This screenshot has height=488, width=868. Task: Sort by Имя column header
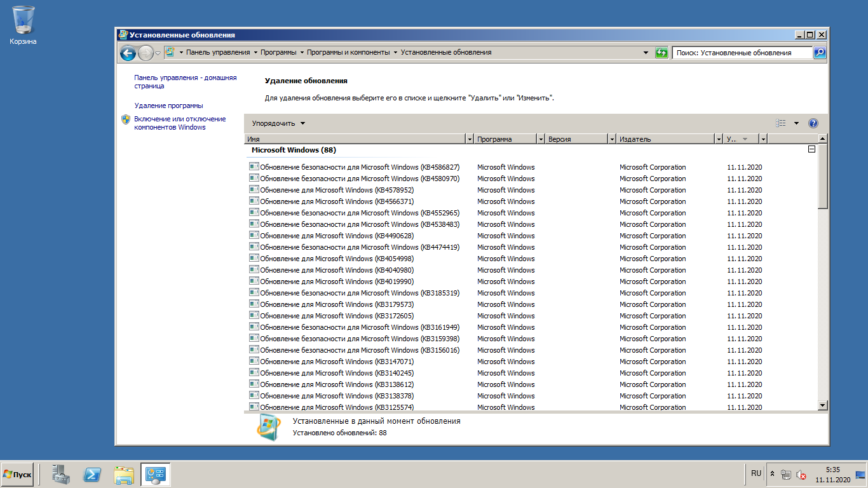click(355, 139)
